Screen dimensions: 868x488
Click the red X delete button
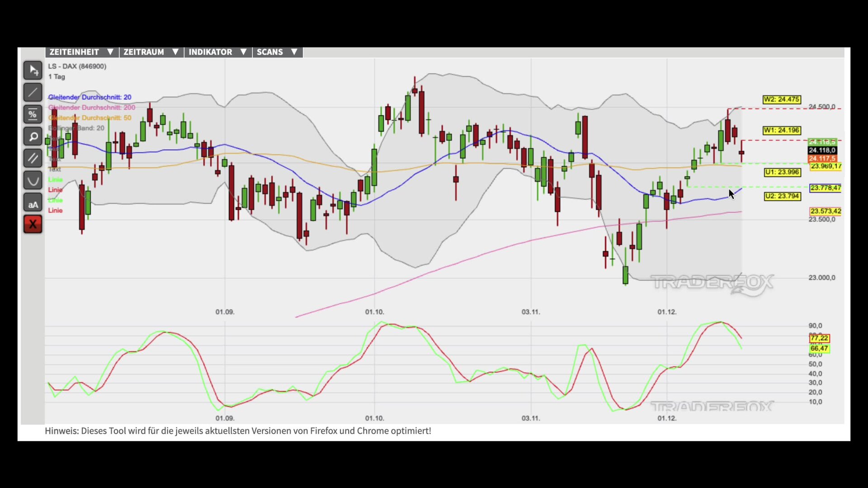click(33, 224)
